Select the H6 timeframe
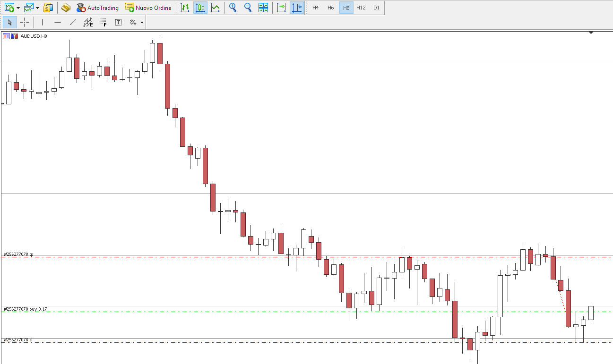The image size is (613, 364). pyautogui.click(x=330, y=8)
